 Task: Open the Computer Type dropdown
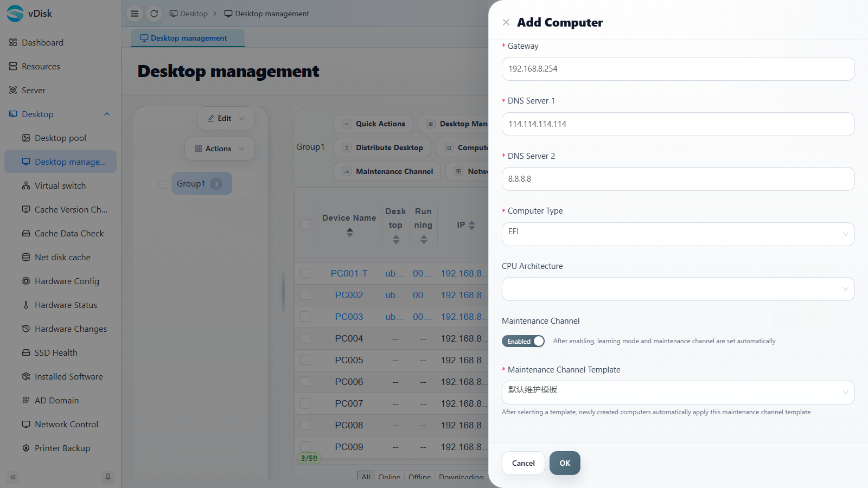click(x=678, y=234)
